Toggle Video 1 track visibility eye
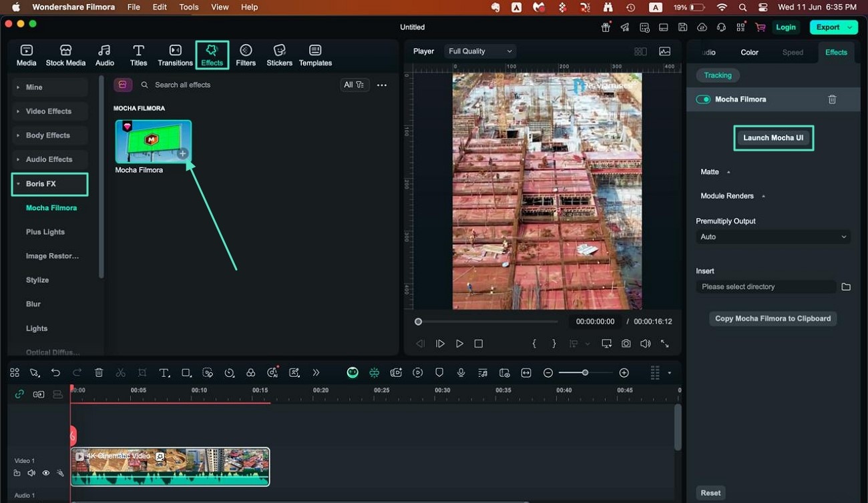This screenshot has width=868, height=503. click(45, 473)
